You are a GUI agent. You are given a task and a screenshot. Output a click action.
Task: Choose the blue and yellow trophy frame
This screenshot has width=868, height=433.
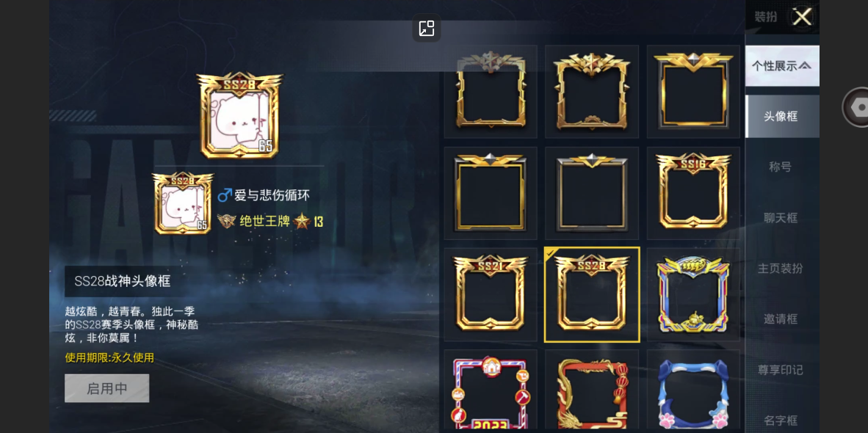click(x=693, y=295)
